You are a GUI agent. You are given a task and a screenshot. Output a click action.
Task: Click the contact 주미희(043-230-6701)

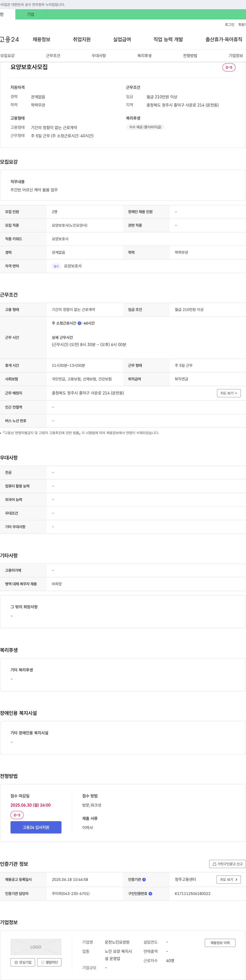click(71, 894)
